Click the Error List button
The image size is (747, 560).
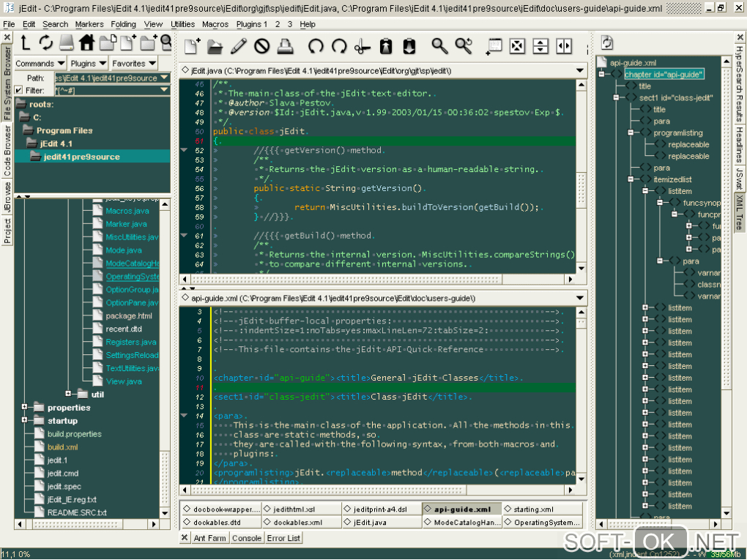pyautogui.click(x=283, y=538)
